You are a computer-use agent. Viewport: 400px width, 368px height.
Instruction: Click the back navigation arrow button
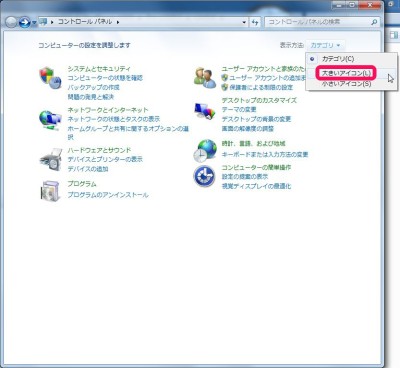pos(11,22)
